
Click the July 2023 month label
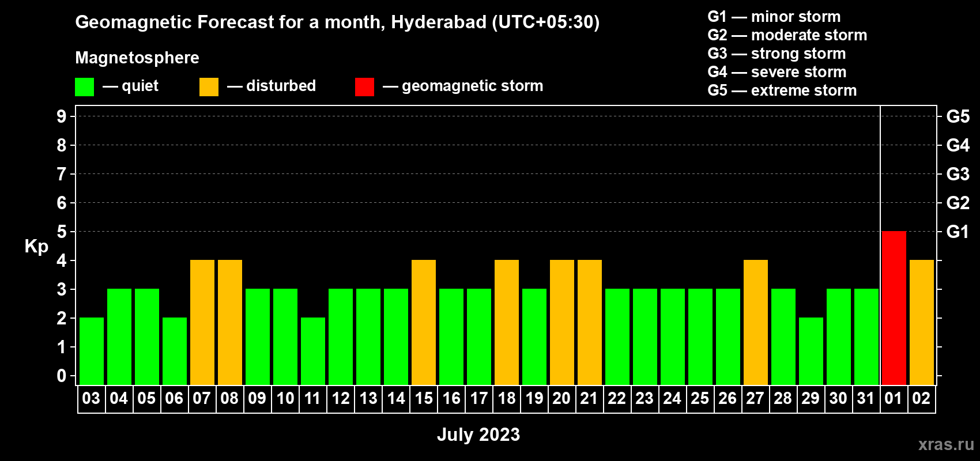478,434
